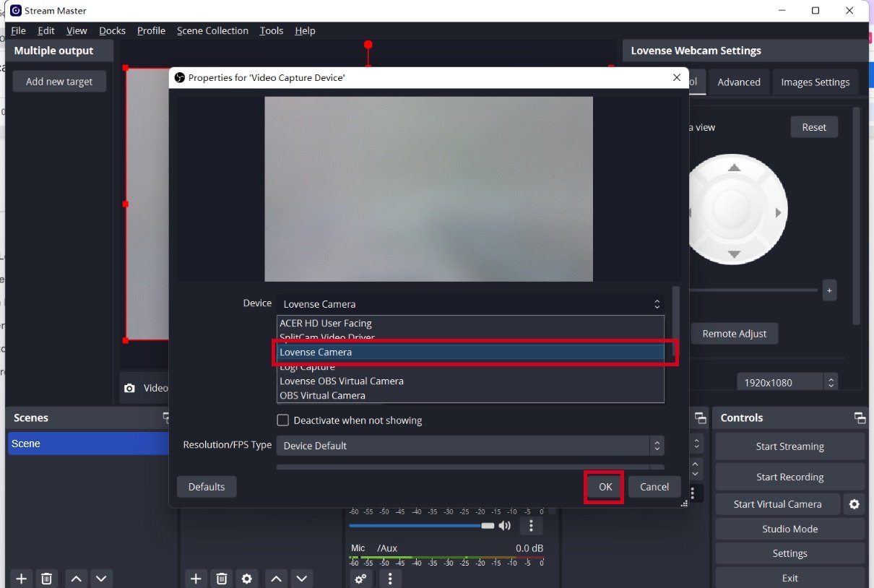Pan camera up in Lovense control pad

[734, 168]
